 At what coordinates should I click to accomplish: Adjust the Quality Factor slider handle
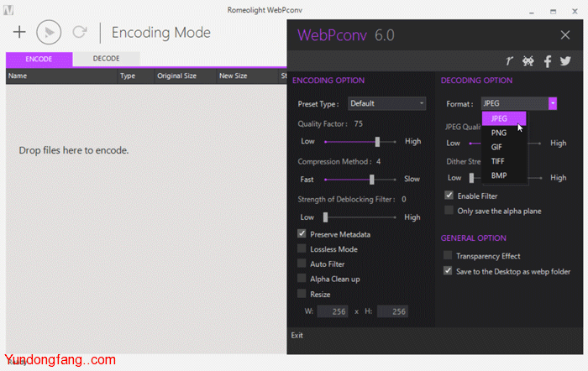[x=378, y=142]
